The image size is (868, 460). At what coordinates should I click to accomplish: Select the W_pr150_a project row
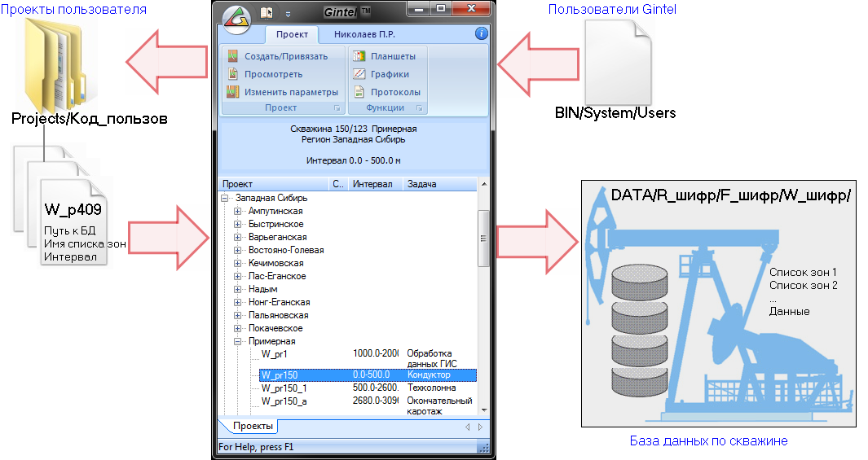(368, 405)
